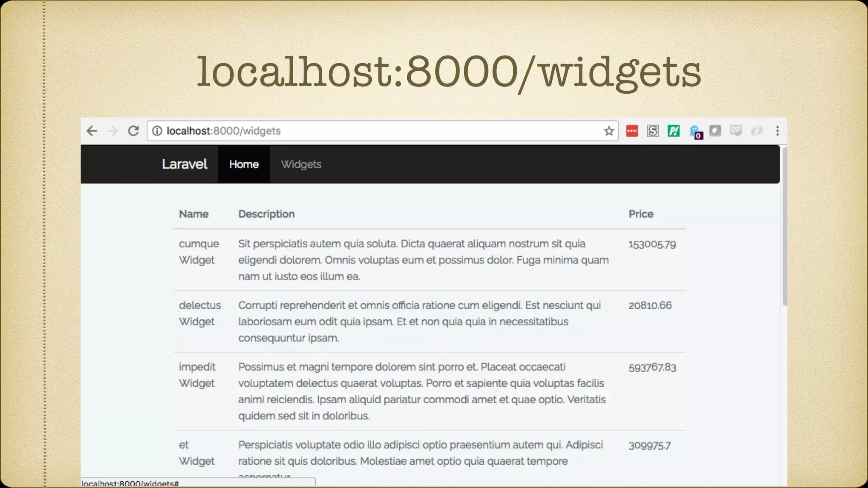
Task: Open the gray square extension icon
Action: point(715,130)
